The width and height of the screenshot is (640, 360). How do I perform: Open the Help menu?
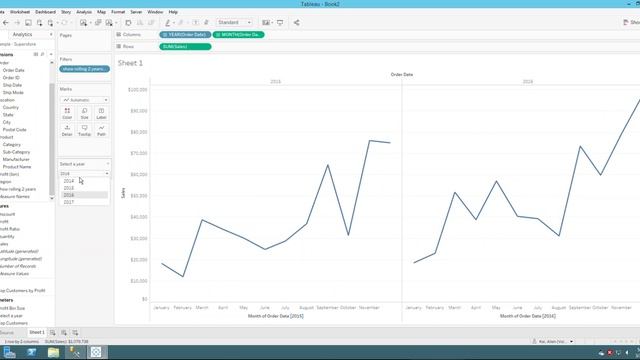pyautogui.click(x=173, y=12)
